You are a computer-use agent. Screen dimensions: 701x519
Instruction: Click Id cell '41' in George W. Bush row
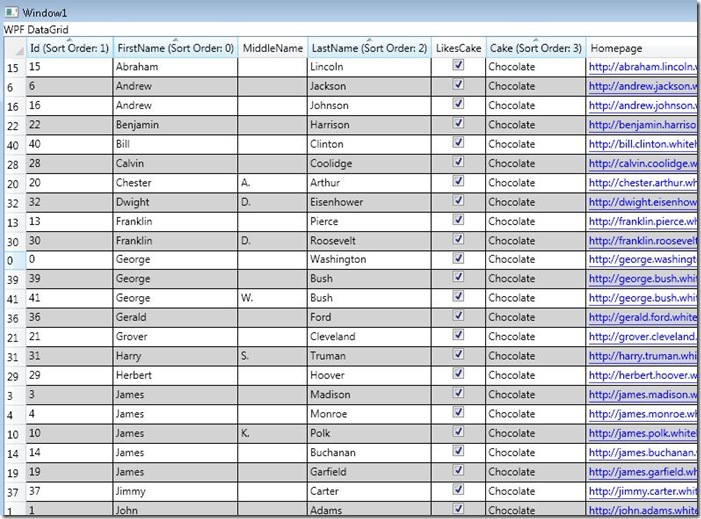point(70,298)
